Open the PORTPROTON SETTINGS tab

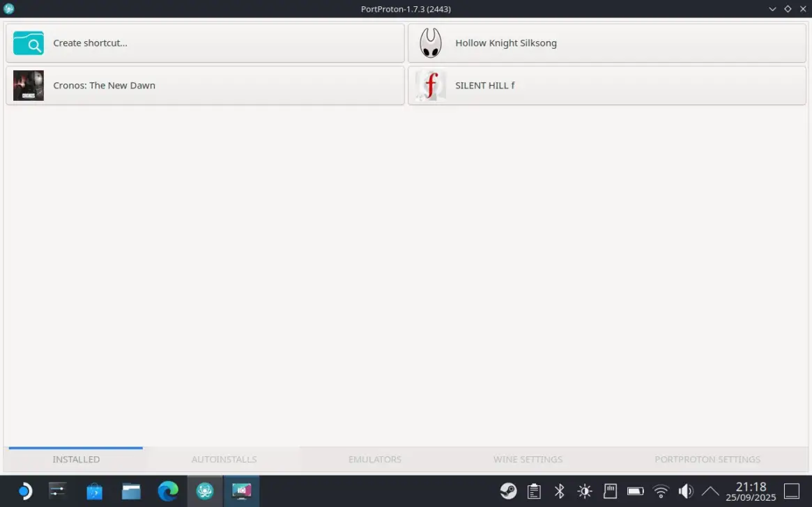707,460
